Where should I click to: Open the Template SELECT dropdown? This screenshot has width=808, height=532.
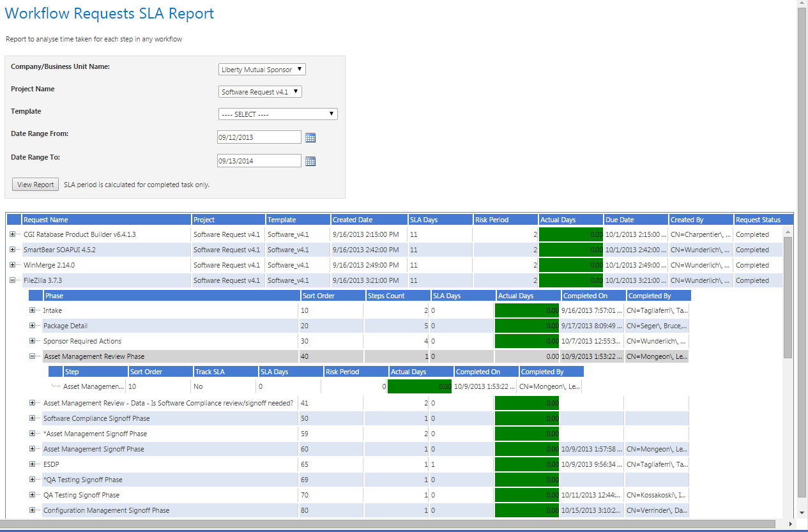(278, 114)
